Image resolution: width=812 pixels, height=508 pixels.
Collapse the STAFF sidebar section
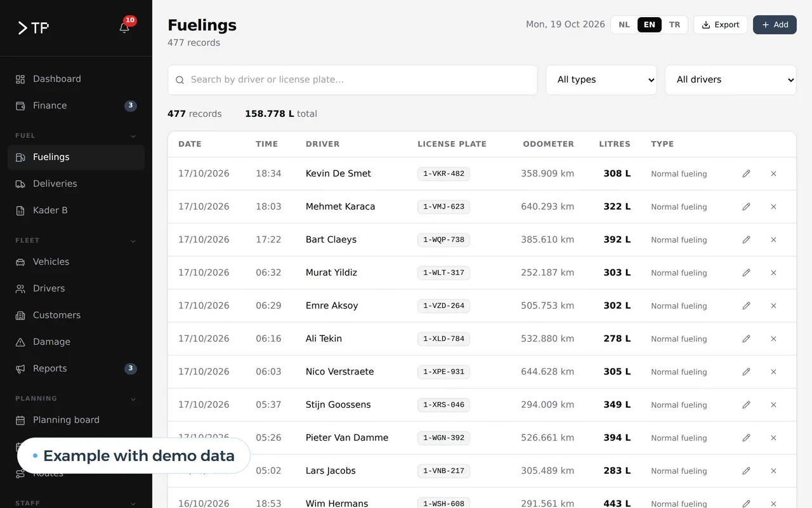pos(133,504)
